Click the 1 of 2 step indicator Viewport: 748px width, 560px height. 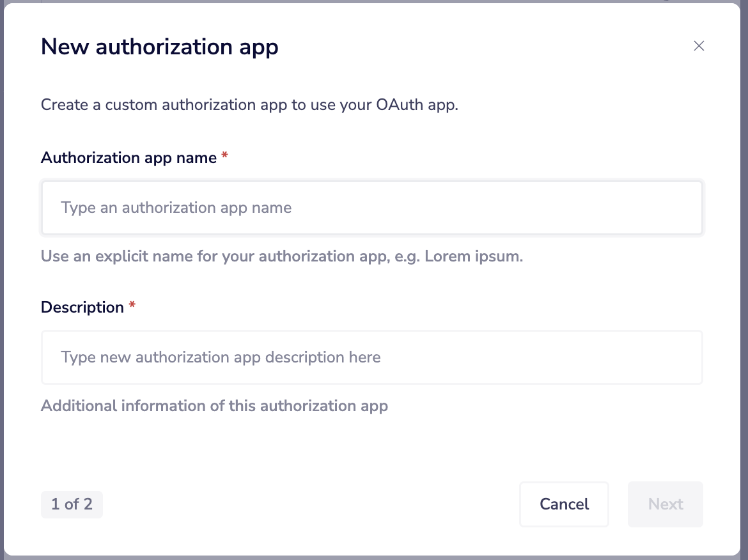[72, 504]
